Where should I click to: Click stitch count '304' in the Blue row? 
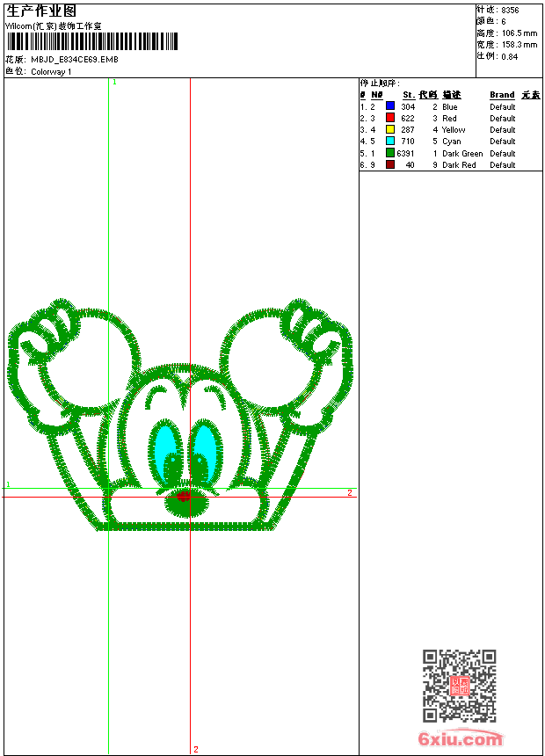[408, 106]
